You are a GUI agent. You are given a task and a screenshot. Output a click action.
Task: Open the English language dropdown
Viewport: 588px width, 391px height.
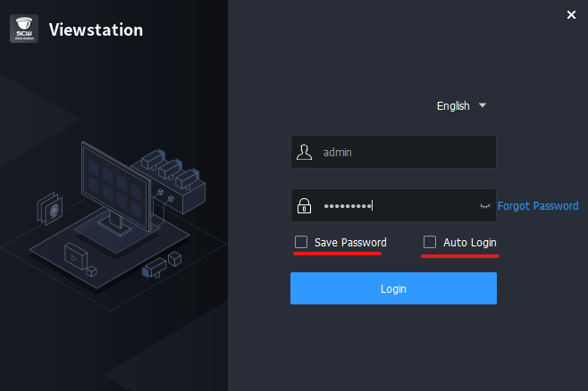(x=461, y=106)
